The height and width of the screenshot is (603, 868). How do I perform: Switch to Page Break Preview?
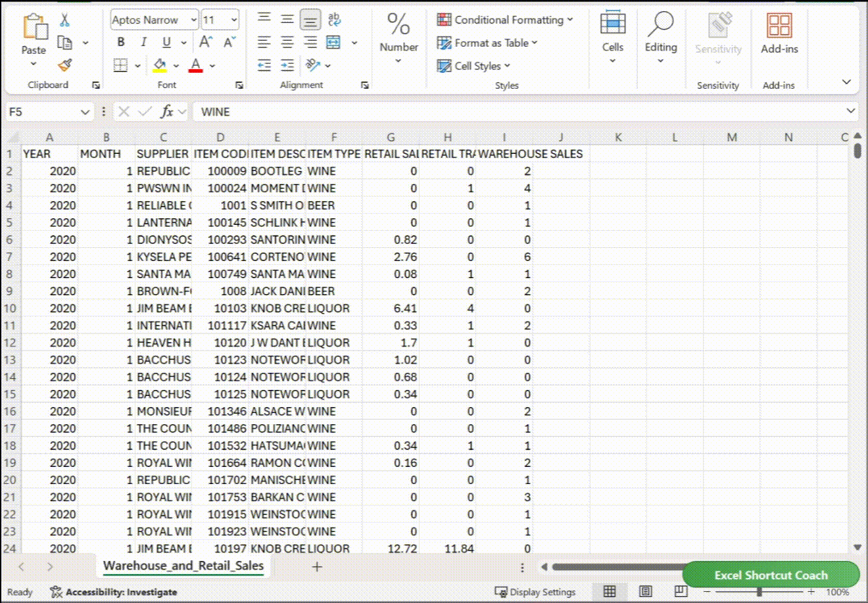[681, 592]
